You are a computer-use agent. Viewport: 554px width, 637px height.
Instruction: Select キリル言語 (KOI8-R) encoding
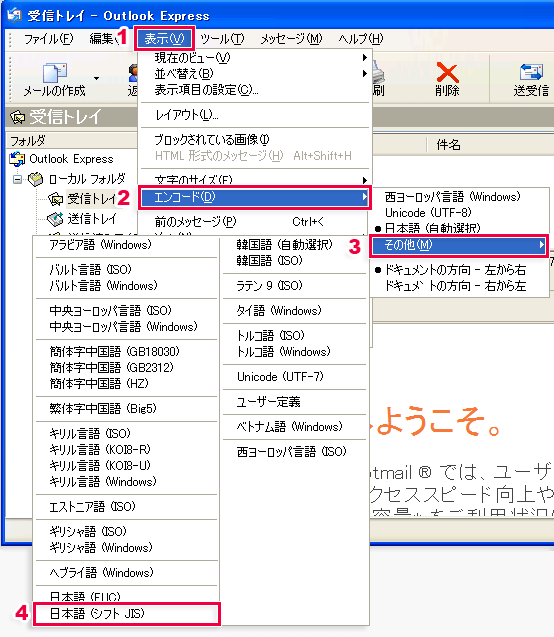(127, 449)
